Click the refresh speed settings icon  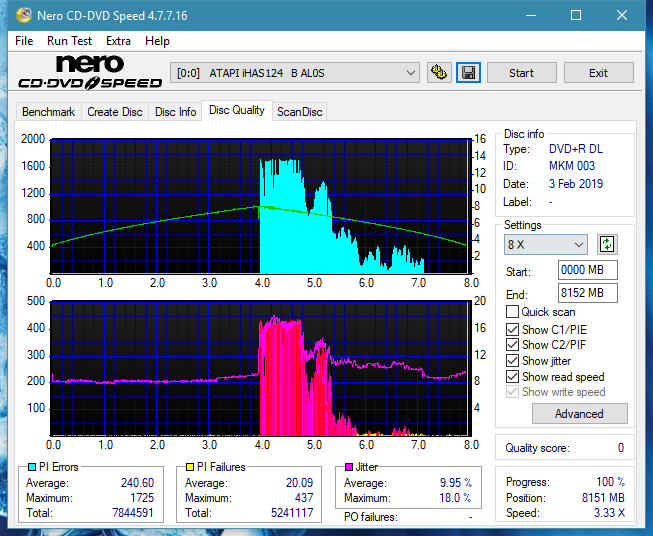pyautogui.click(x=607, y=244)
